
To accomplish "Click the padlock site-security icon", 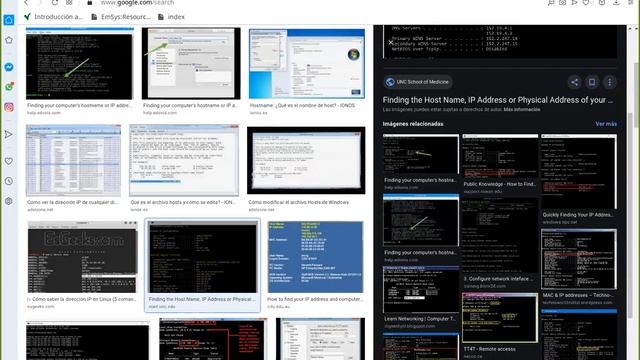I will pyautogui.click(x=90, y=2).
